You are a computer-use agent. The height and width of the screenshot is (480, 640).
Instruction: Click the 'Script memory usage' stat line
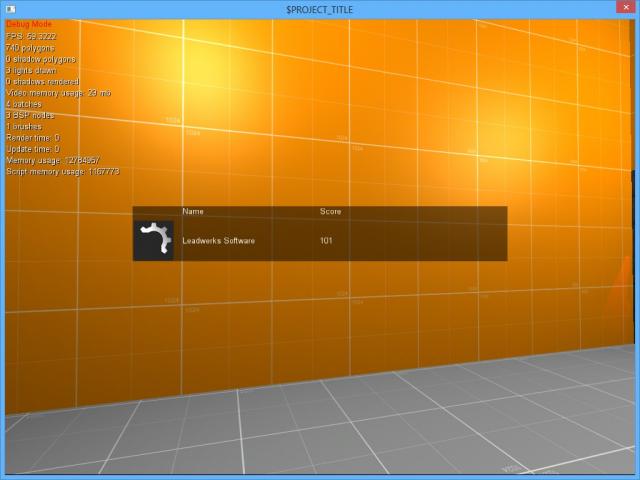pyautogui.click(x=62, y=172)
